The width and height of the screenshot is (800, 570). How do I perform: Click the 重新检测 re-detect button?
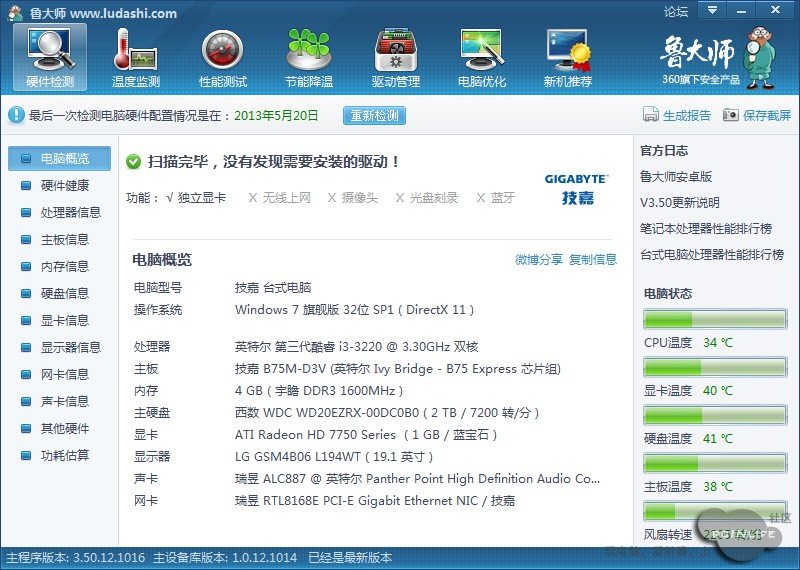[374, 115]
